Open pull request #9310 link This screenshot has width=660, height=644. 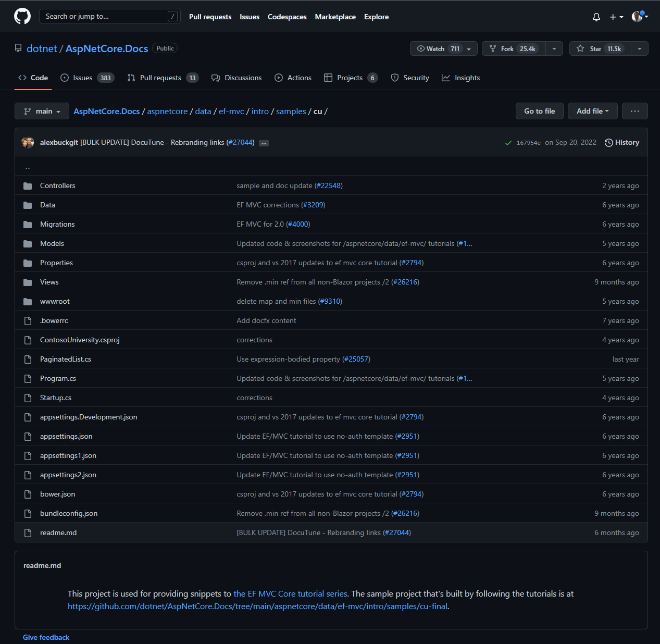click(330, 301)
